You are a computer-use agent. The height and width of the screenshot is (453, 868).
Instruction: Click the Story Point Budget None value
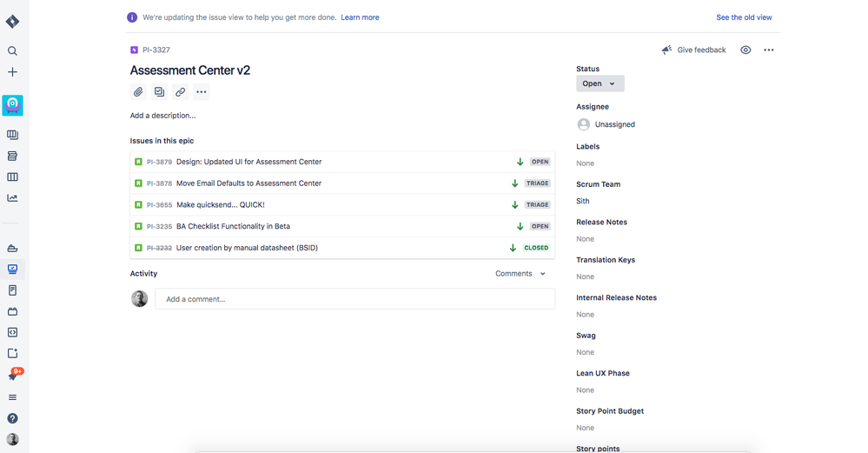coord(585,428)
